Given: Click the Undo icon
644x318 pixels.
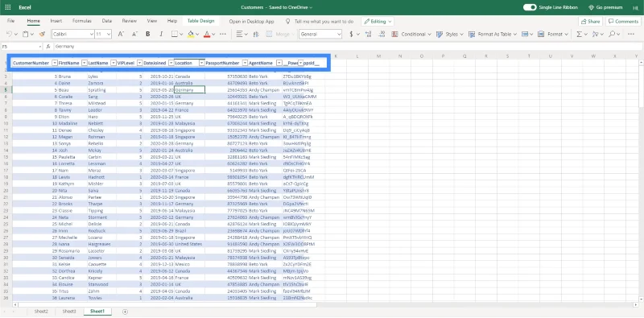Looking at the screenshot, I should tap(9, 34).
